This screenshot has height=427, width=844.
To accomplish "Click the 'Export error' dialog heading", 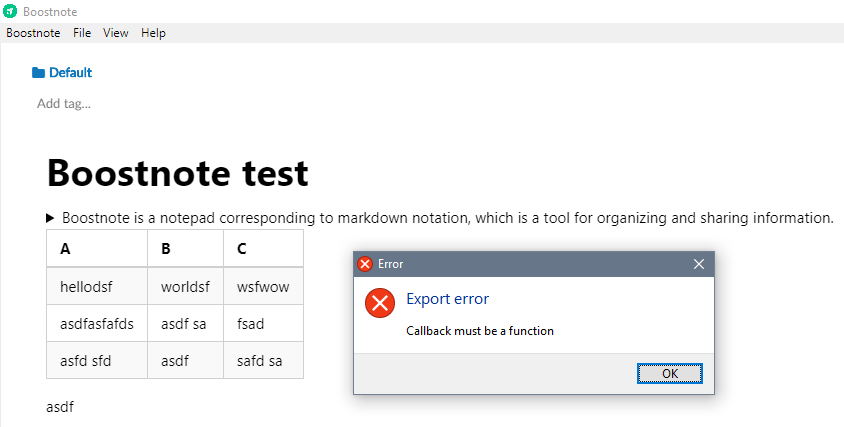I will [x=447, y=298].
